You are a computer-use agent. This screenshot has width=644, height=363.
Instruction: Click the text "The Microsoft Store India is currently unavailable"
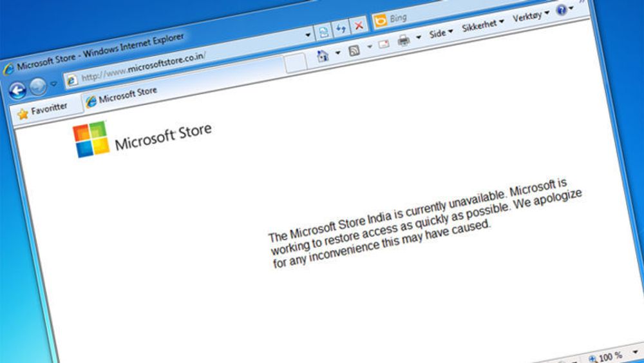pos(386,215)
